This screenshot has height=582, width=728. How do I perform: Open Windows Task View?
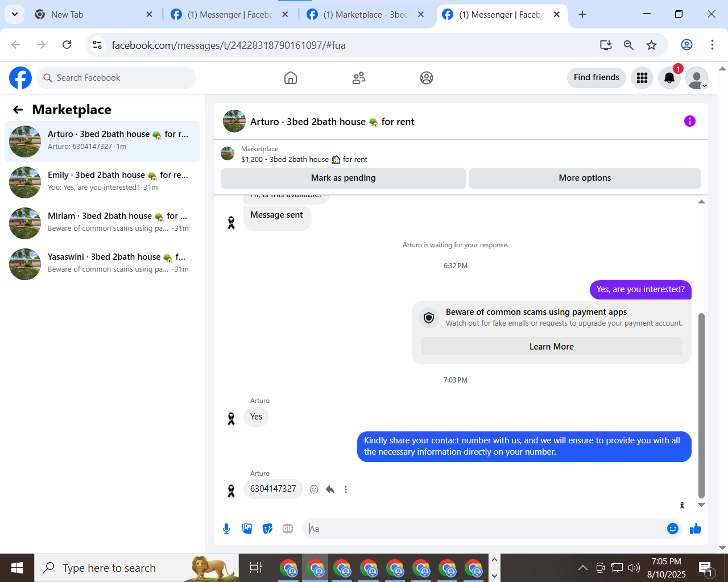(x=256, y=568)
